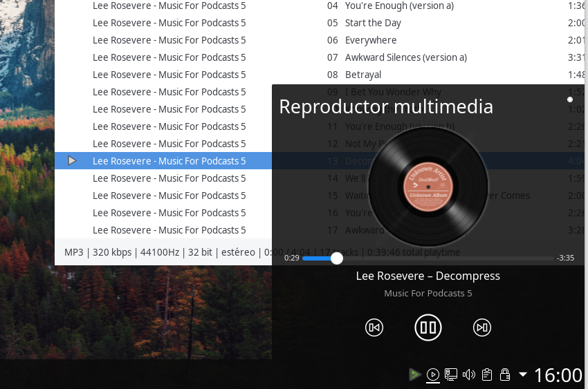Skip to the next track
The image size is (588, 389).
(482, 328)
